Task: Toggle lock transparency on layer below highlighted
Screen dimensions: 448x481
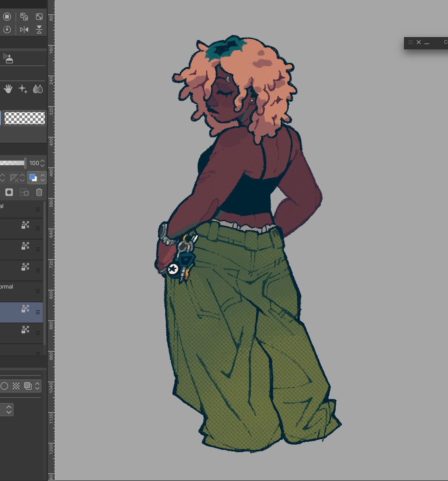Action: pos(25,329)
